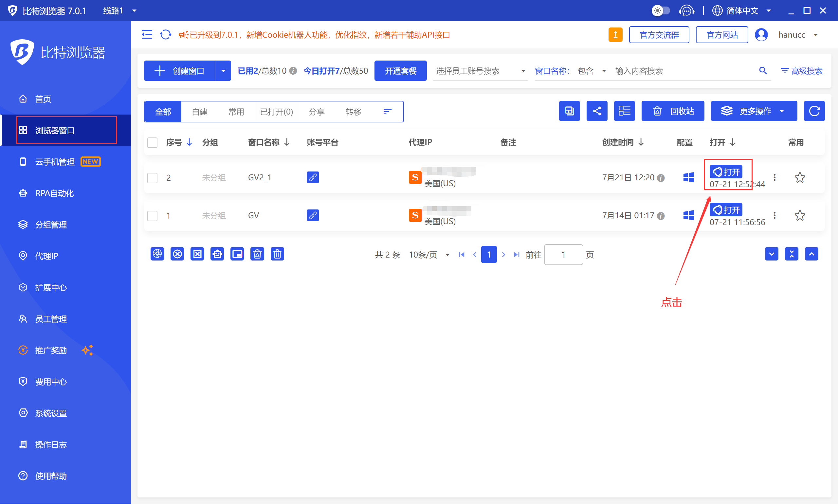Click the picture-in-picture window batch icon
Screen dimensions: 838x504
coord(237,254)
